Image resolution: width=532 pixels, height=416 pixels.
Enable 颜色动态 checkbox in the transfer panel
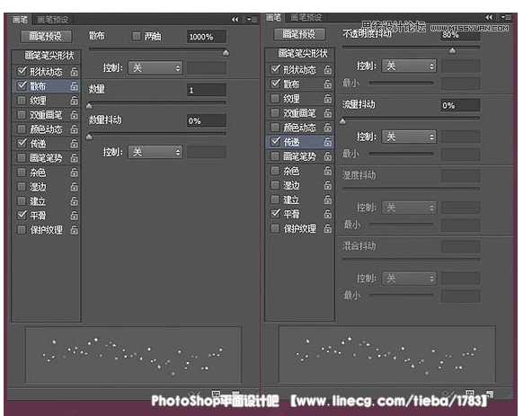coord(275,128)
